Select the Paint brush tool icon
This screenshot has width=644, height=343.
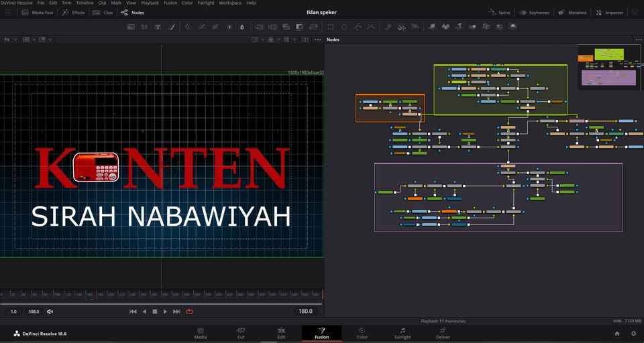(172, 27)
